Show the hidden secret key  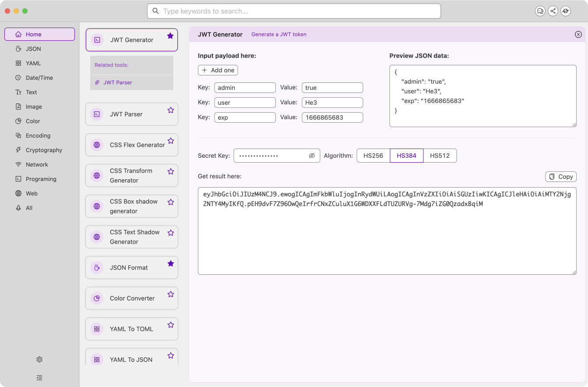tap(312, 156)
